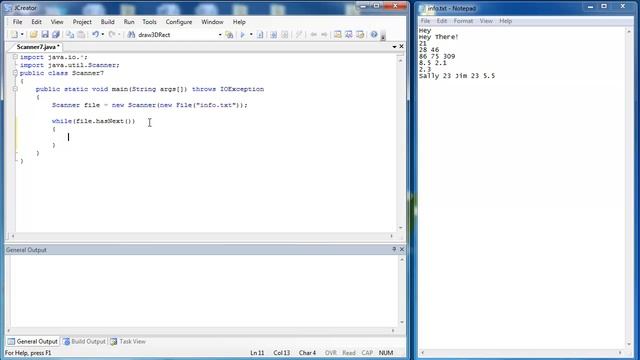Click the Help question mark icon
This screenshot has height=360, width=640.
point(374,35)
